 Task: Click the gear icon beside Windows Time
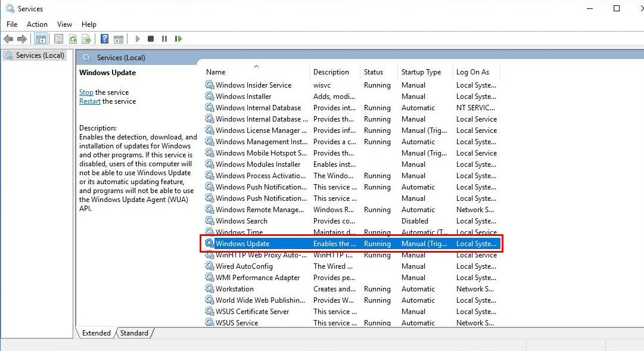[x=210, y=232]
